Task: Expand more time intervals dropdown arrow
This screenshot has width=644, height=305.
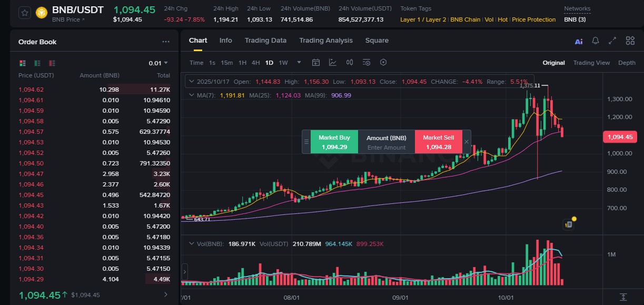Action: (299, 62)
